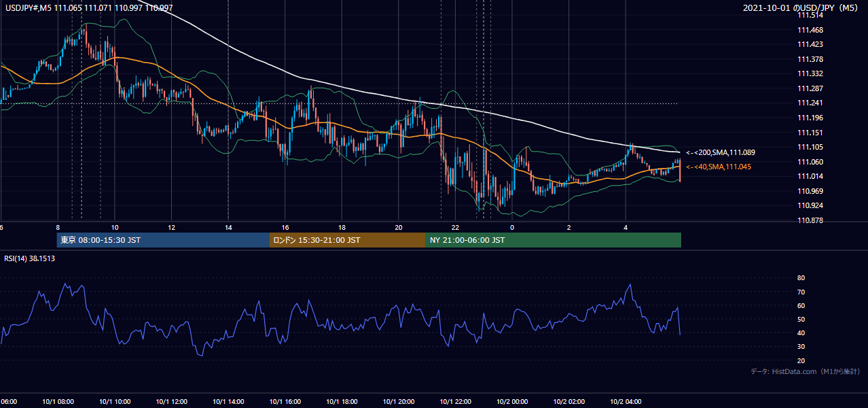Screen dimensions: 868x408
Task: Click the Tokyo 08:00-15:30 JST session bar
Action: point(163,240)
